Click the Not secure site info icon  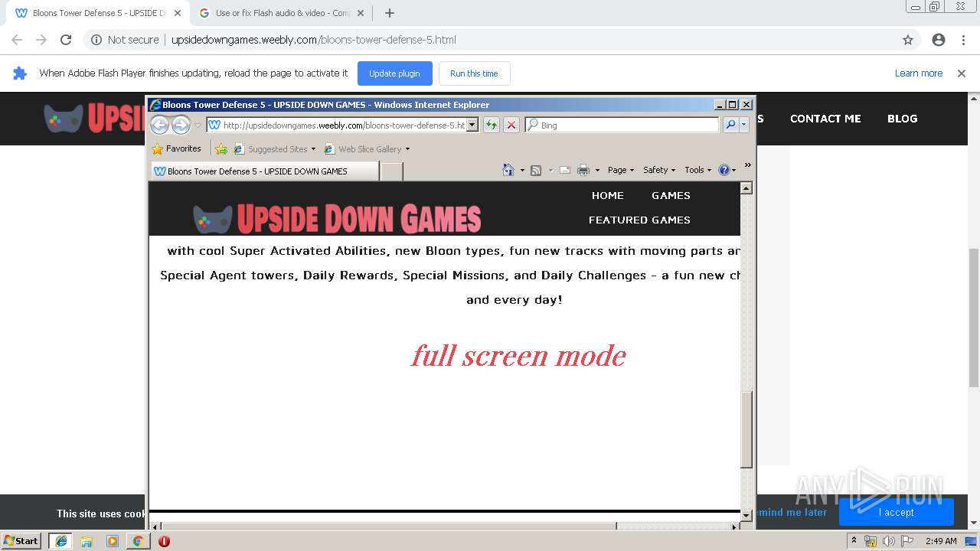96,40
